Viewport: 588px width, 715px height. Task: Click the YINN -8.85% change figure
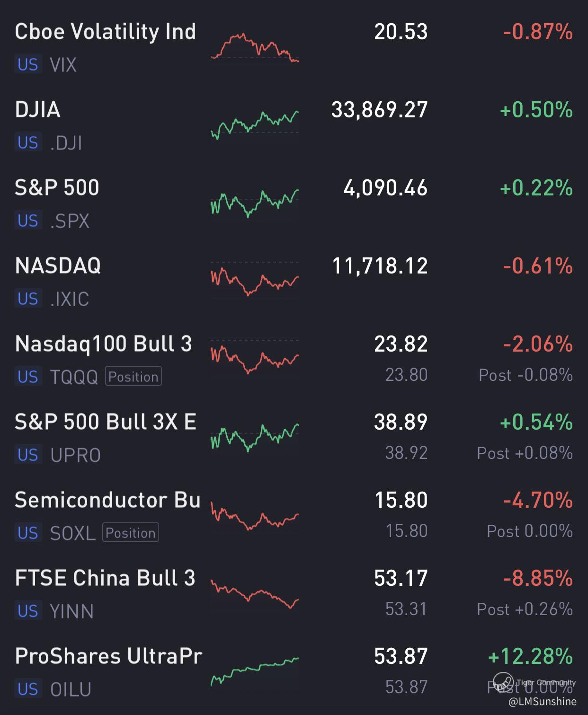[538, 578]
